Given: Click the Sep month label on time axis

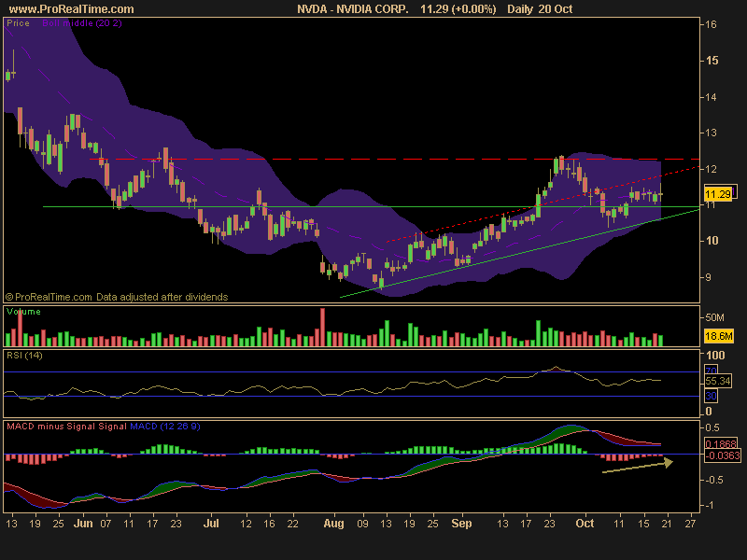Looking at the screenshot, I should [x=461, y=524].
